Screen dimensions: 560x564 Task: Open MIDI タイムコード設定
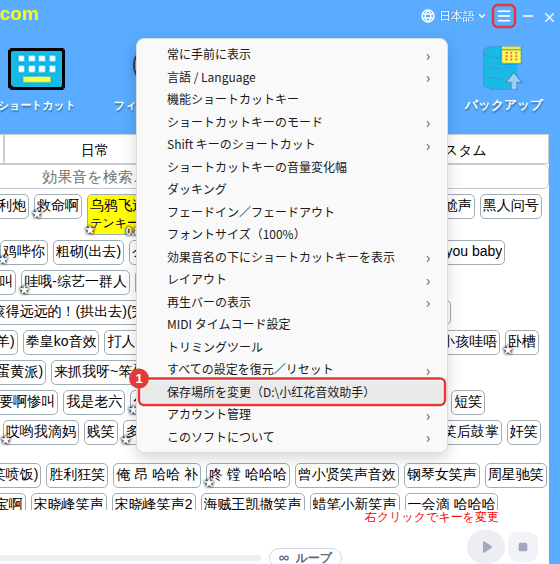point(292,324)
